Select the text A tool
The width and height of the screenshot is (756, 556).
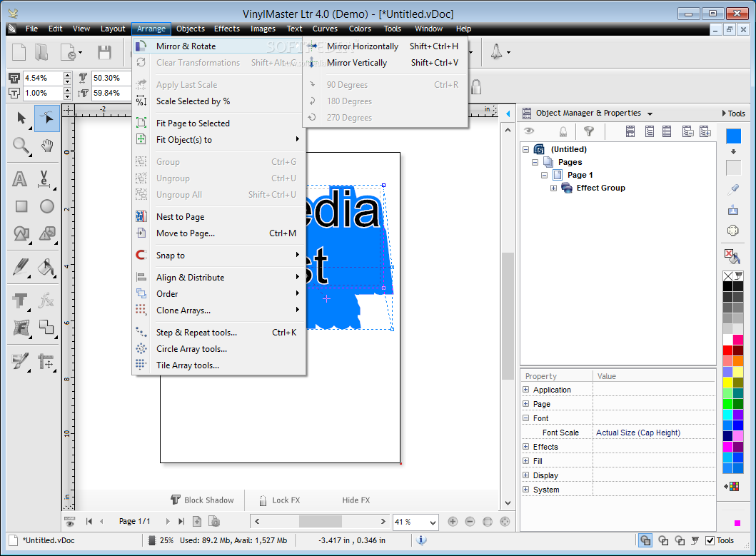click(x=20, y=179)
